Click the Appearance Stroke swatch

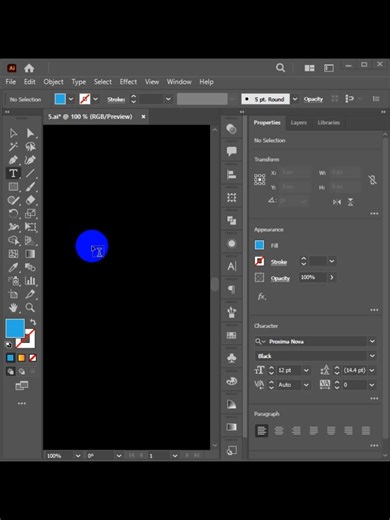(x=259, y=261)
